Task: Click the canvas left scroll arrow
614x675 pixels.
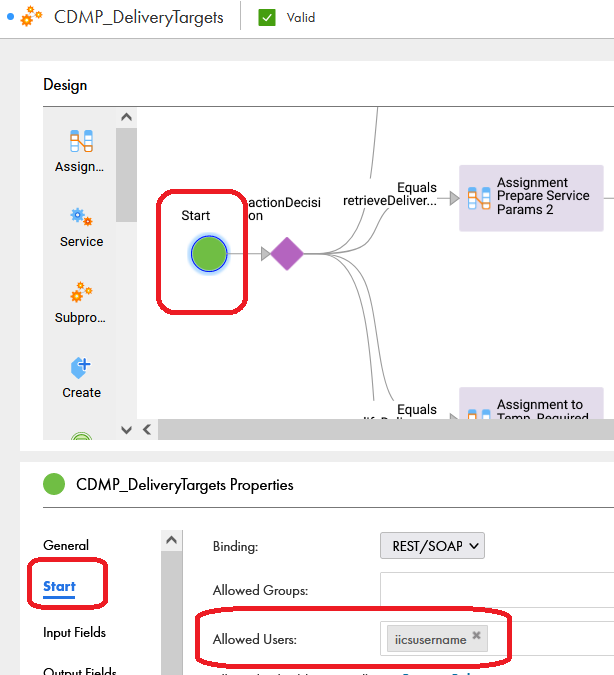Action: [147, 430]
